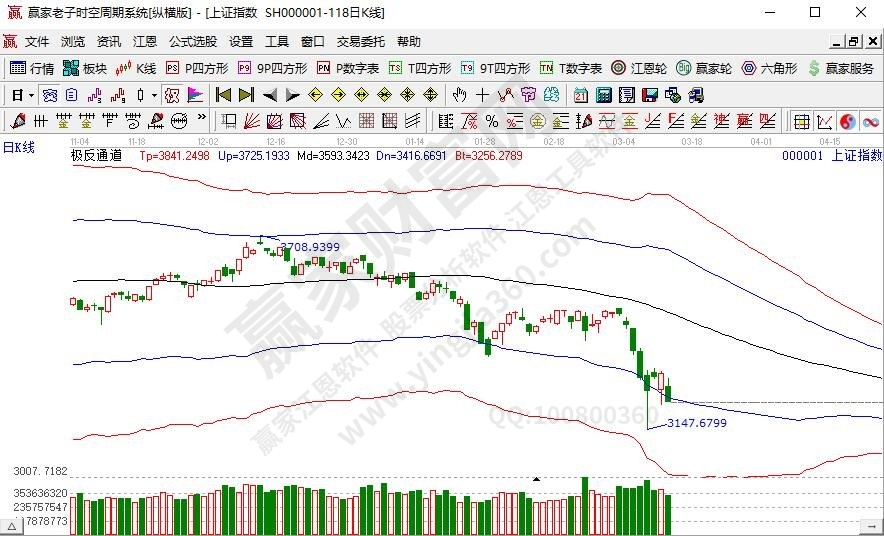Click the axis trend chart icon
The image size is (884, 536).
[x=825, y=121]
